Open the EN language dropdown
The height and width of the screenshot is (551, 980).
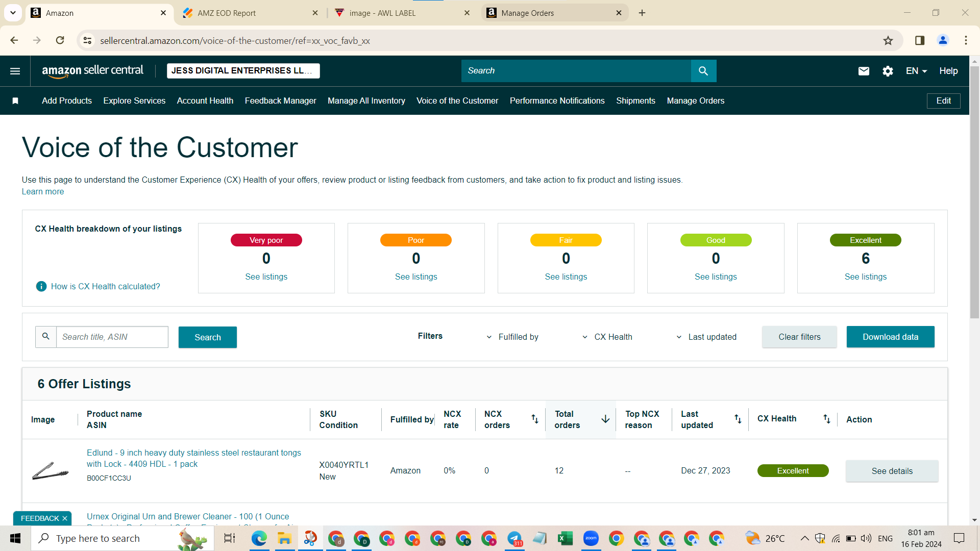[916, 71]
